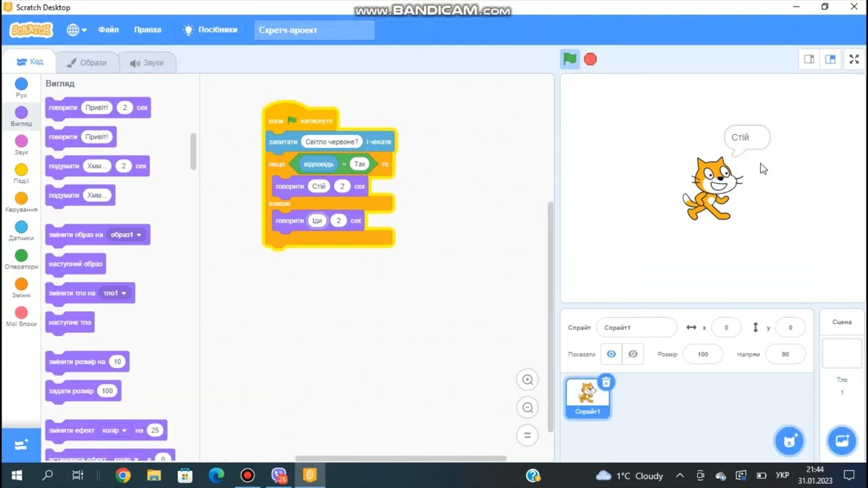This screenshot has width=868, height=488.
Task: Open the choose backdrop button
Action: click(x=842, y=441)
